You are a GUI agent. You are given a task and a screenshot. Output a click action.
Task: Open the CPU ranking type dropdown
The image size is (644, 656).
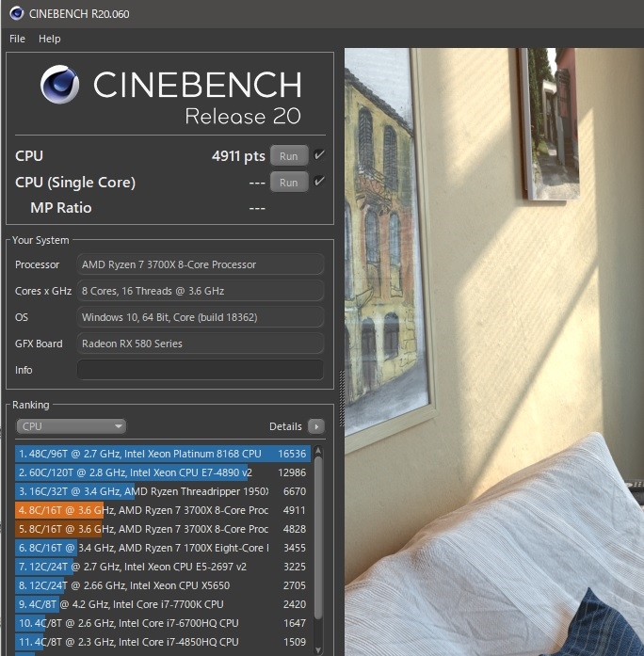click(71, 426)
